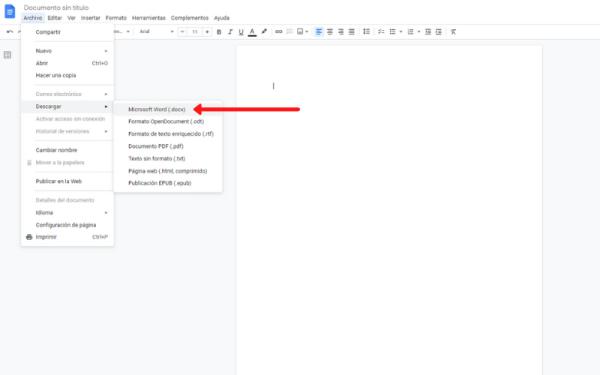This screenshot has height=375, width=600.
Task: Open the Editar menu
Action: [55, 18]
